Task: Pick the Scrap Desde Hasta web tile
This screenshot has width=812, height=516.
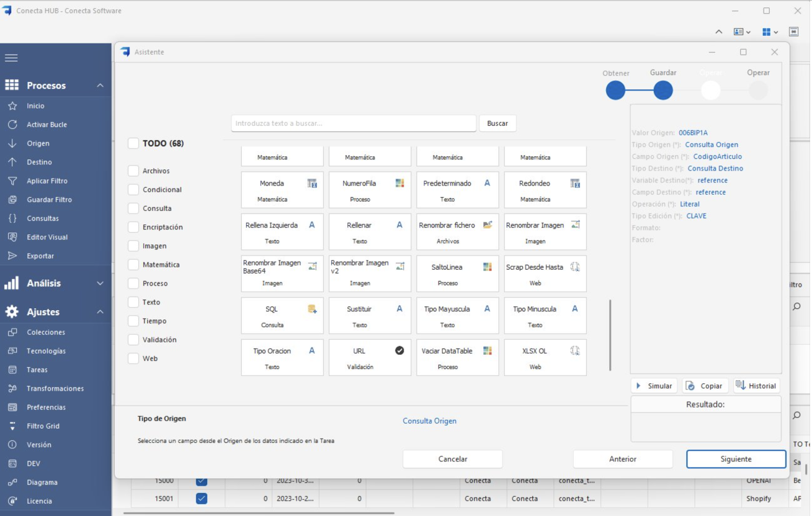Action: [x=545, y=274]
